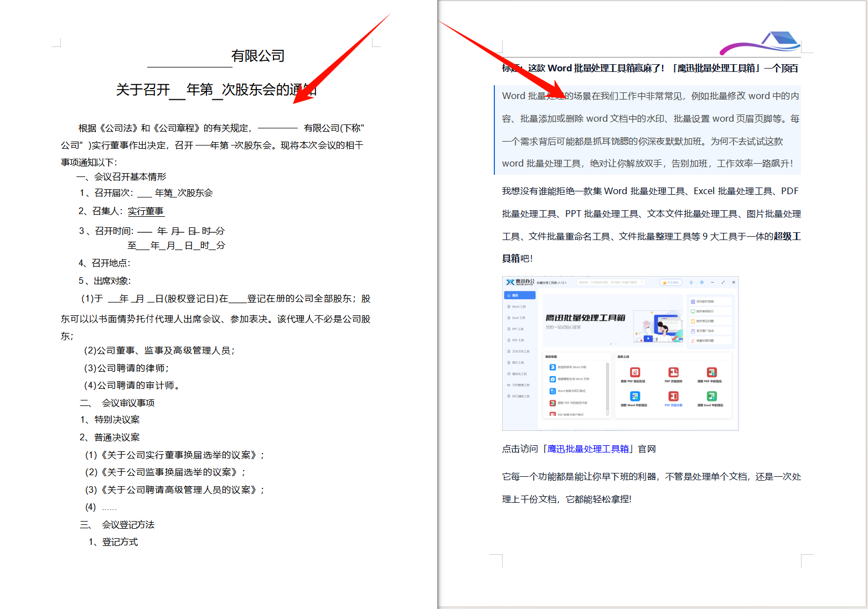Viewport: 868px width, 609px height.
Task: Click the 有限公司 heading on the left page
Action: click(x=258, y=56)
